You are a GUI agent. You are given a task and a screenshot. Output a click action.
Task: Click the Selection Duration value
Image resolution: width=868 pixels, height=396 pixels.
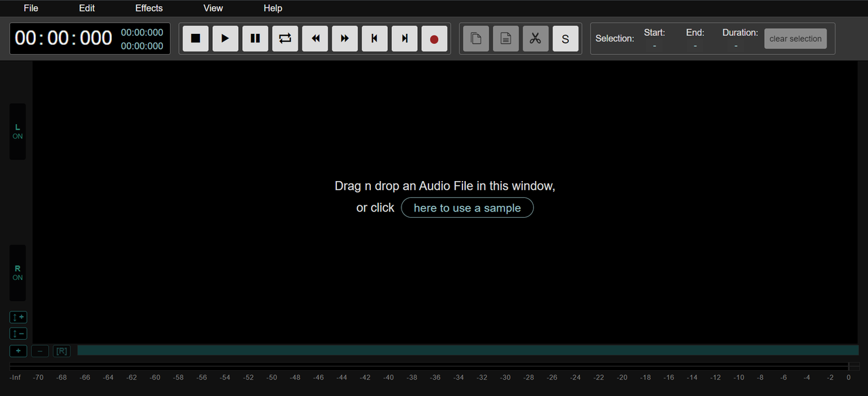pyautogui.click(x=736, y=45)
